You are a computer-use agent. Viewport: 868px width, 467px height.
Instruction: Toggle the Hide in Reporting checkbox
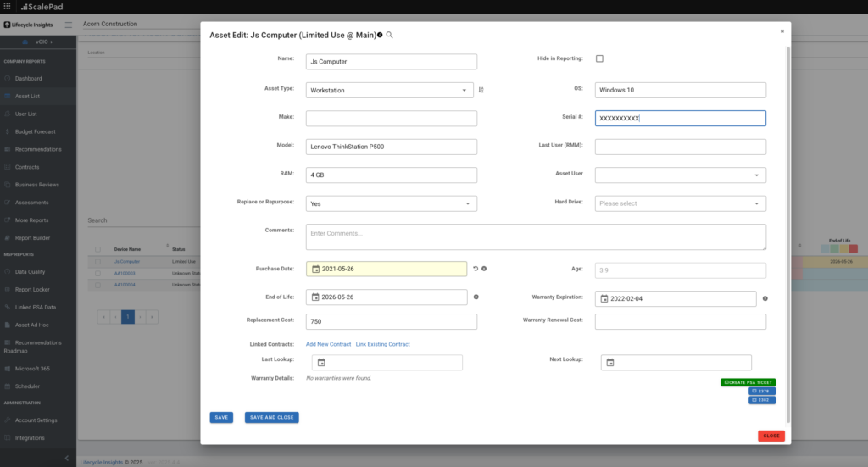pos(599,58)
